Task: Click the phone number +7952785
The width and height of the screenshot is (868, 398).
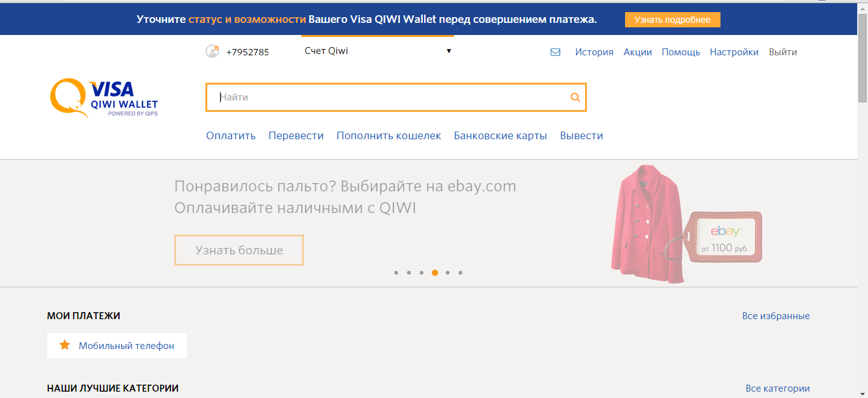Action: (247, 52)
